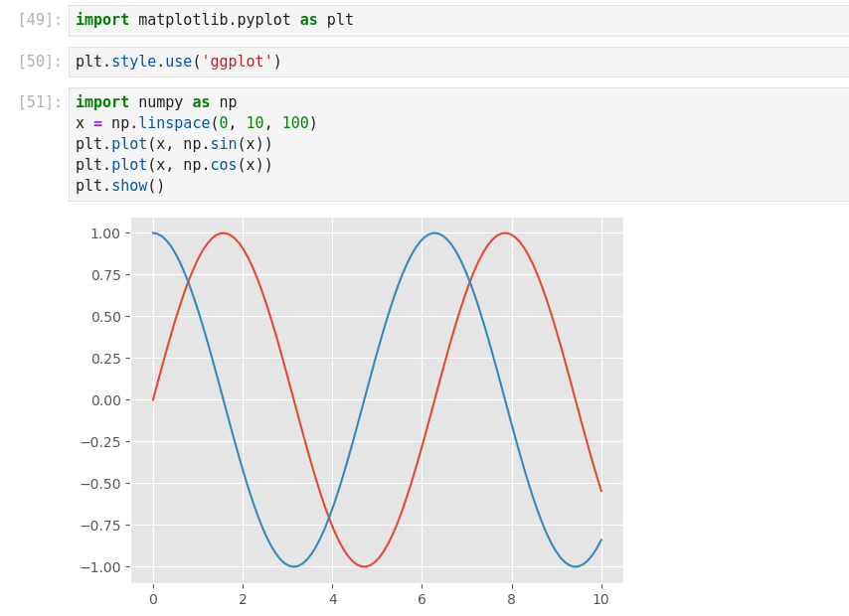Click the blue cosine curve's first trough

point(293,566)
